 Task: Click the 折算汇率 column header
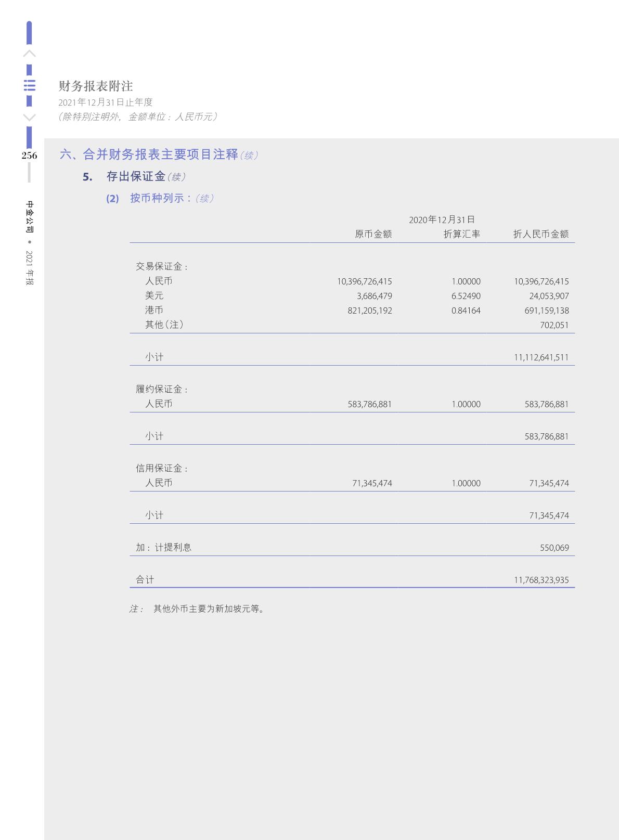point(461,234)
